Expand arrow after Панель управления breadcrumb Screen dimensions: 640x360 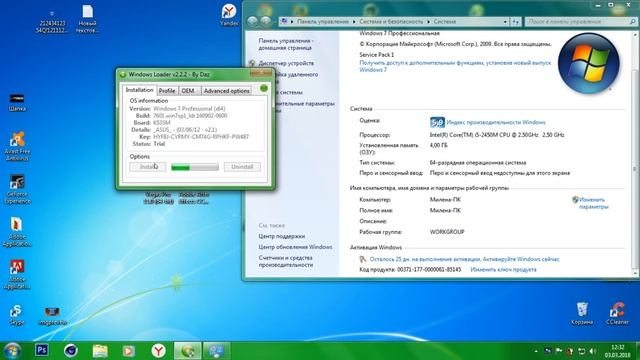pyautogui.click(x=354, y=22)
